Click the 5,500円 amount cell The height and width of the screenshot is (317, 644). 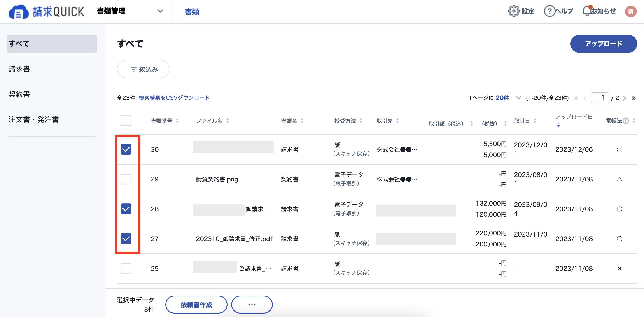tap(495, 144)
